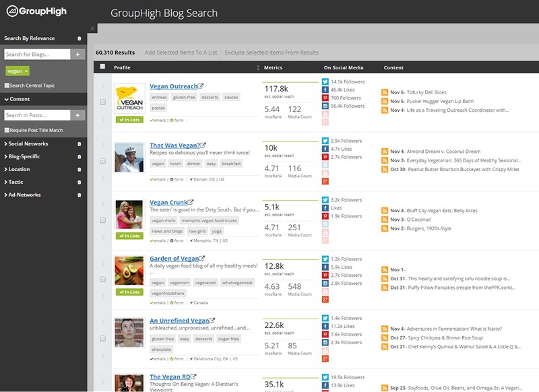Click the Search for Blogs input field
539x392 pixels.
37,55
